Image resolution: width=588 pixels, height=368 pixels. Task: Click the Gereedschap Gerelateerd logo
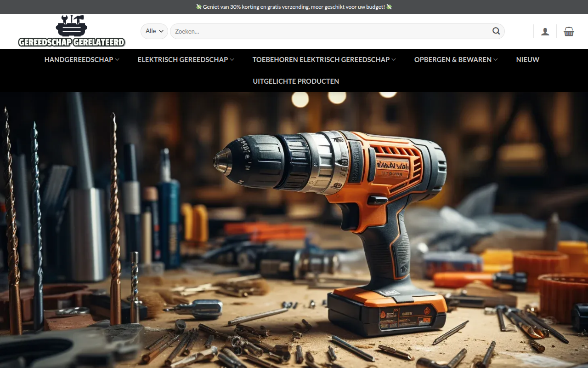[72, 31]
